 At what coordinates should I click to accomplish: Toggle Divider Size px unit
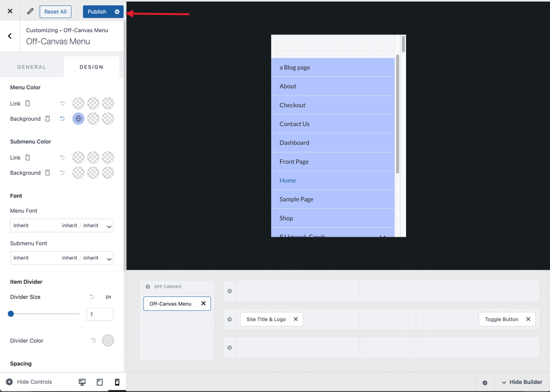[x=108, y=296]
